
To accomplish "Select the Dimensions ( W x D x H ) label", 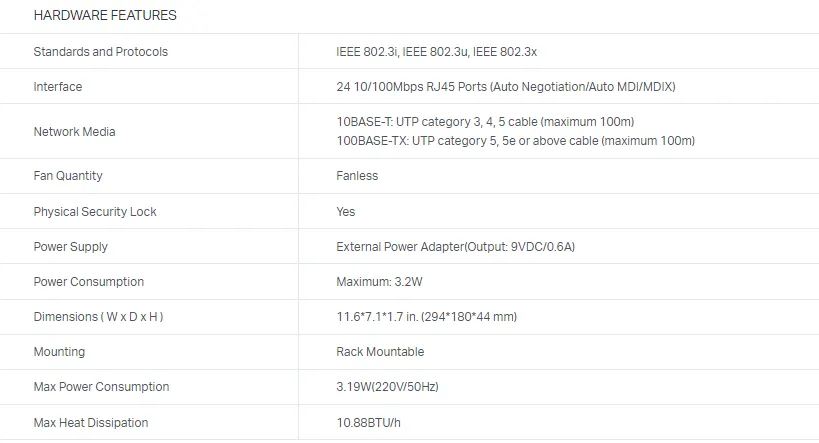I will 99,317.
